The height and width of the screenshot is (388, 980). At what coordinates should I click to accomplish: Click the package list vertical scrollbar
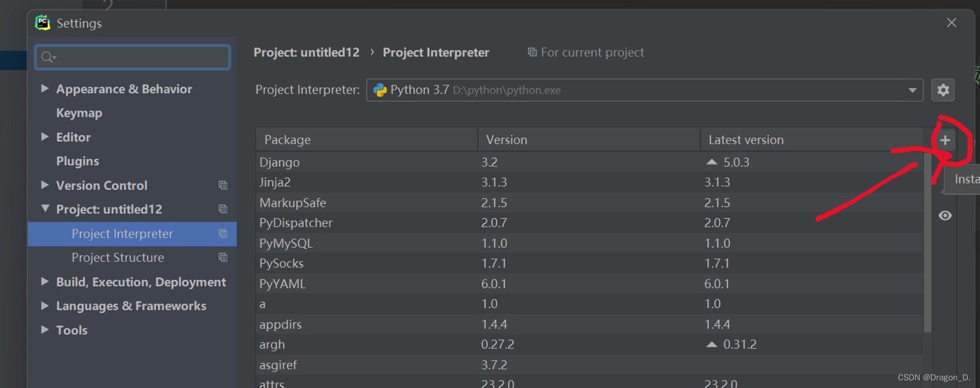[x=927, y=243]
